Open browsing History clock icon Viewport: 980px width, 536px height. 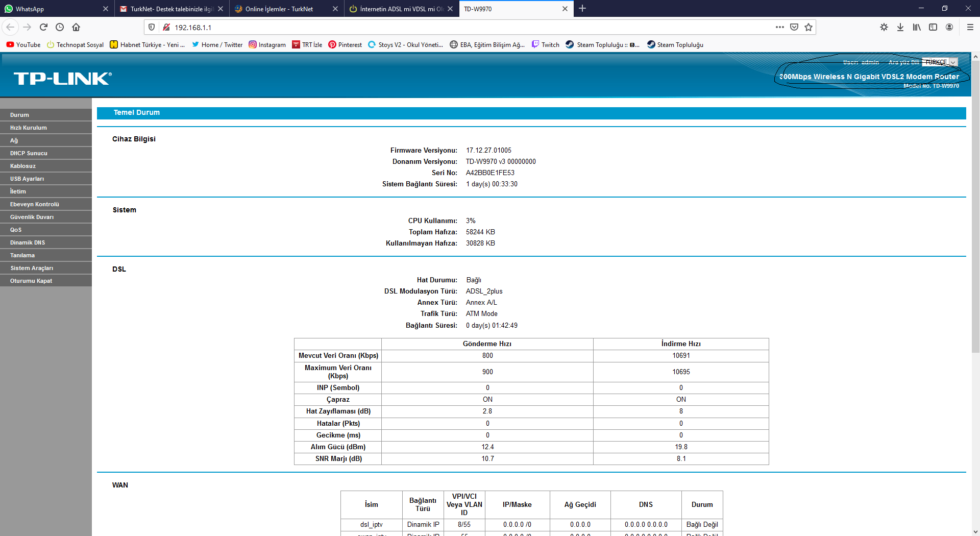tap(60, 27)
